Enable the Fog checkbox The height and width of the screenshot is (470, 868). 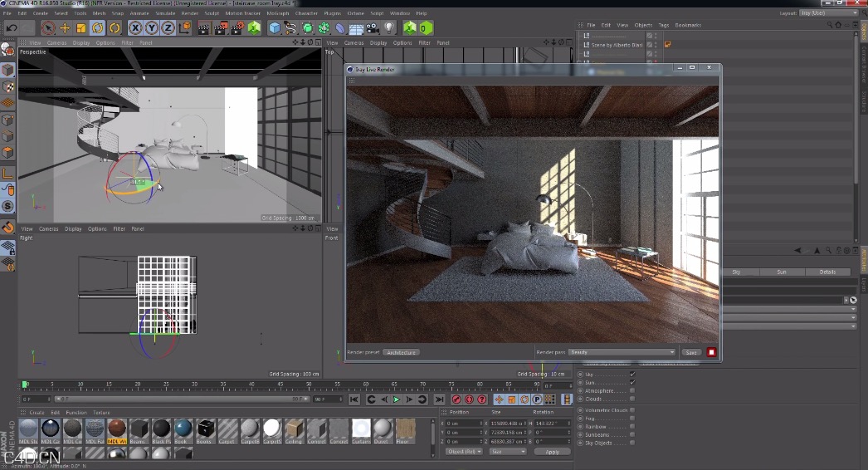click(x=632, y=419)
